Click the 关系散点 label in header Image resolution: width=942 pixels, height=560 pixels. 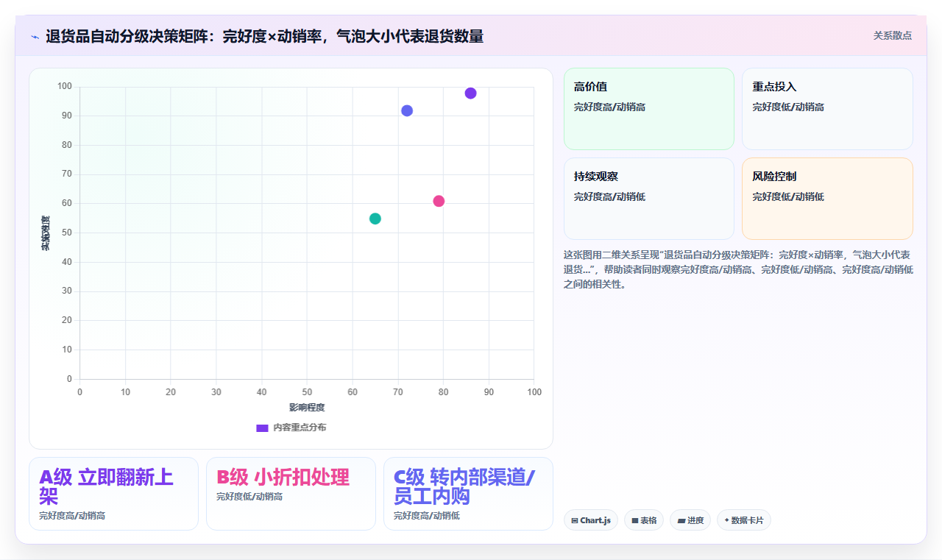(893, 35)
